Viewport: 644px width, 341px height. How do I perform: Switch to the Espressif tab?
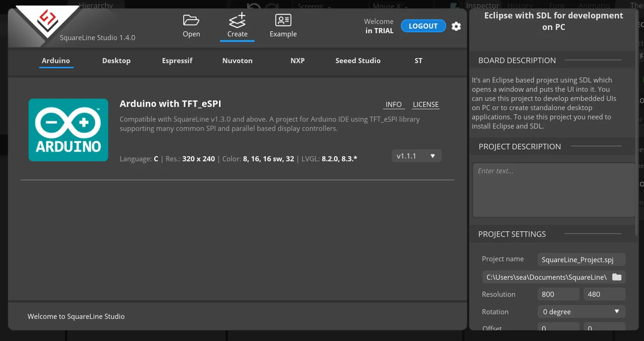pyautogui.click(x=177, y=61)
